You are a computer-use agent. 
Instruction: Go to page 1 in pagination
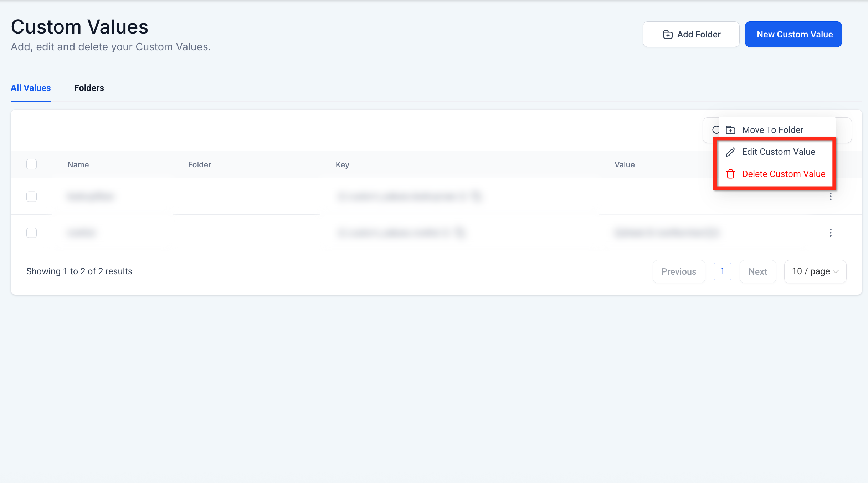[722, 271]
